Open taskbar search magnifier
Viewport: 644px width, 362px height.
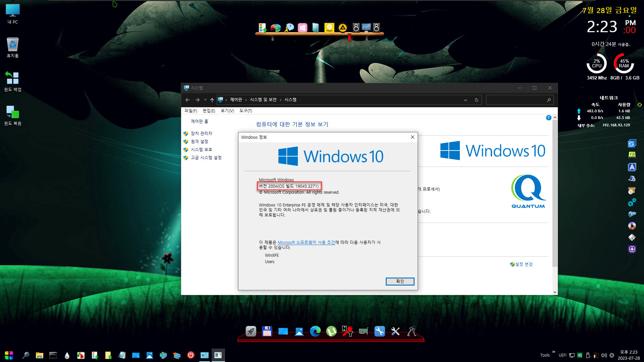(x=25, y=355)
